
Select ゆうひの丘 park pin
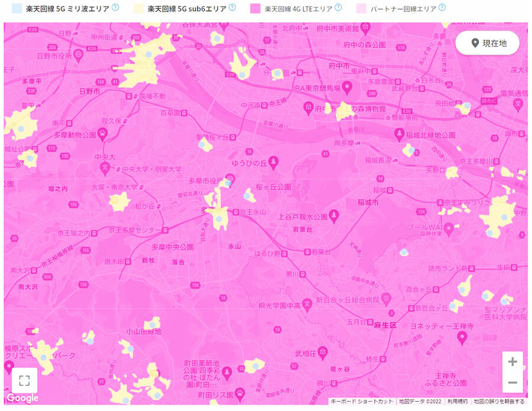(x=273, y=162)
